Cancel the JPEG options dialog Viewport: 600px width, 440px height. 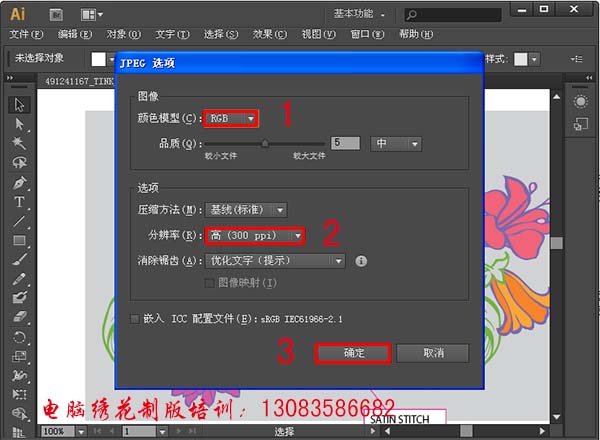pos(433,353)
